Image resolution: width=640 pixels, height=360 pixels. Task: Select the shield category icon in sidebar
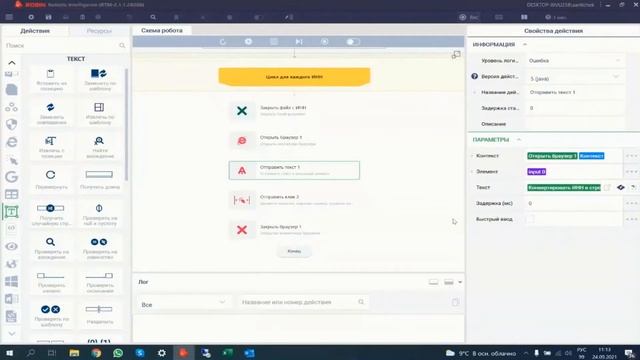coord(11,124)
